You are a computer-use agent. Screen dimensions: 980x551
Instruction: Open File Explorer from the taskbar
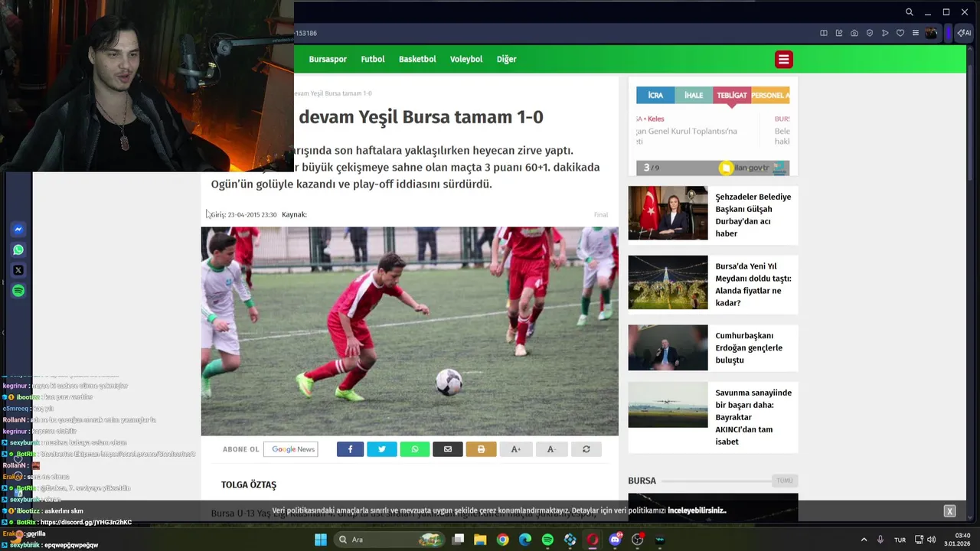480,540
